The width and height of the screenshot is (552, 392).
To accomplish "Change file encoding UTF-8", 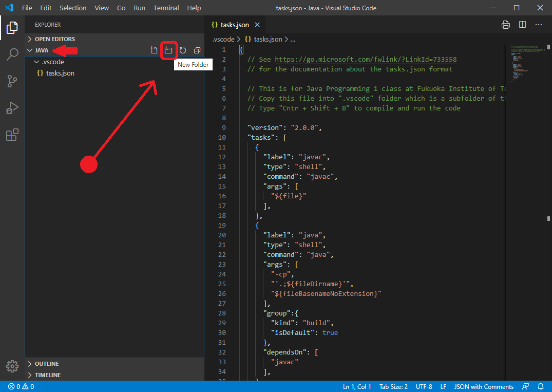I will 424,386.
